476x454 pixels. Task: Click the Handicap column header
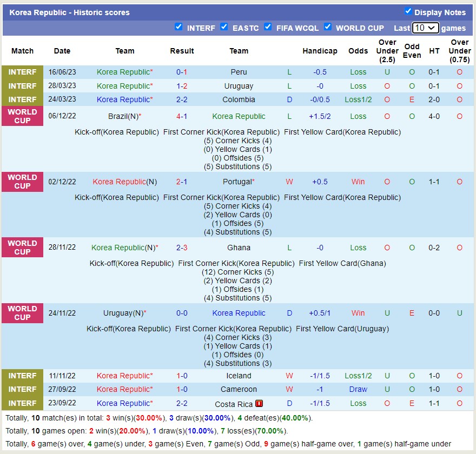(x=320, y=51)
